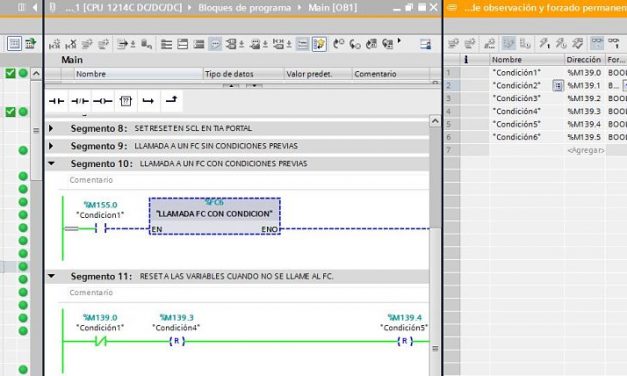Click the Main [OB1] breadcrumb

point(332,8)
